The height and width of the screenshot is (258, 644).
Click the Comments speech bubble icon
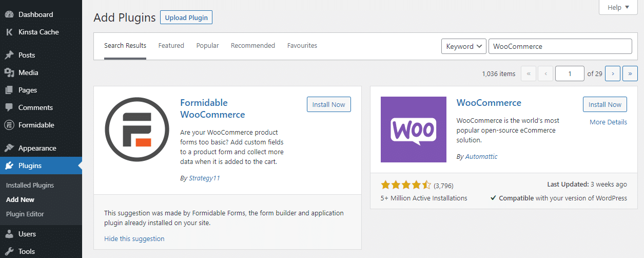click(x=9, y=107)
